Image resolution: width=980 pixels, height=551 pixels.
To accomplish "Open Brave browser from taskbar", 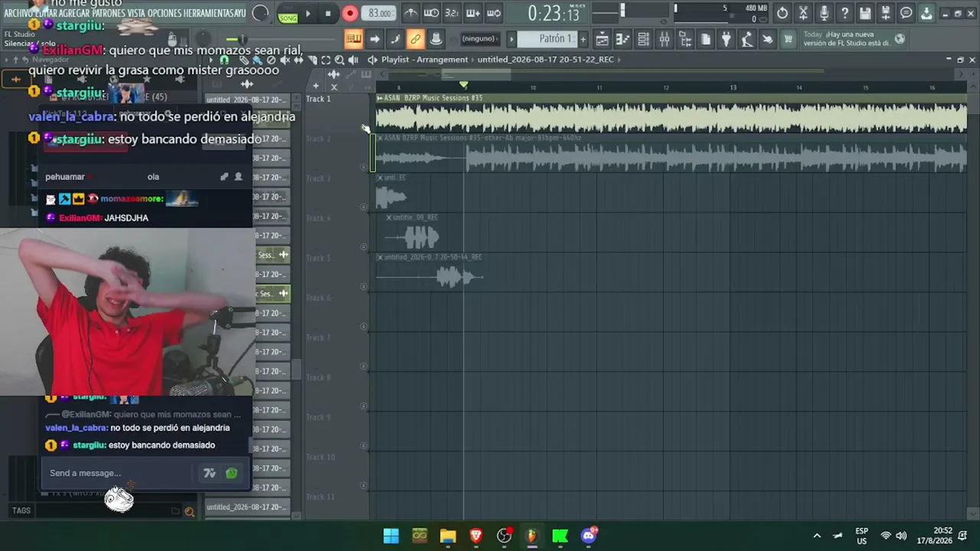I will pyautogui.click(x=476, y=536).
